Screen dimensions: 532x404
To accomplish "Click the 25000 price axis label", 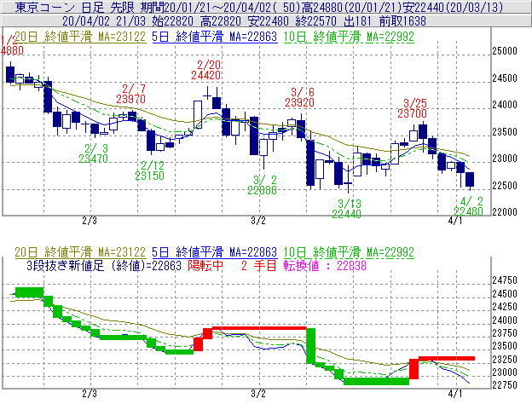I will tap(505, 51).
